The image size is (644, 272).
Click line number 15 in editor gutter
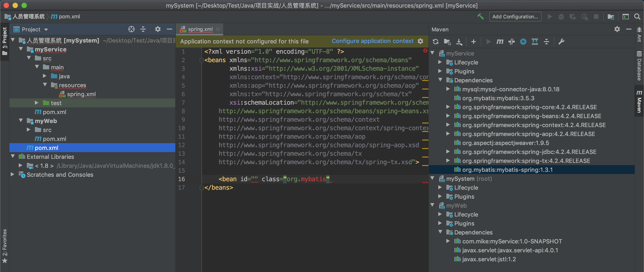click(182, 170)
